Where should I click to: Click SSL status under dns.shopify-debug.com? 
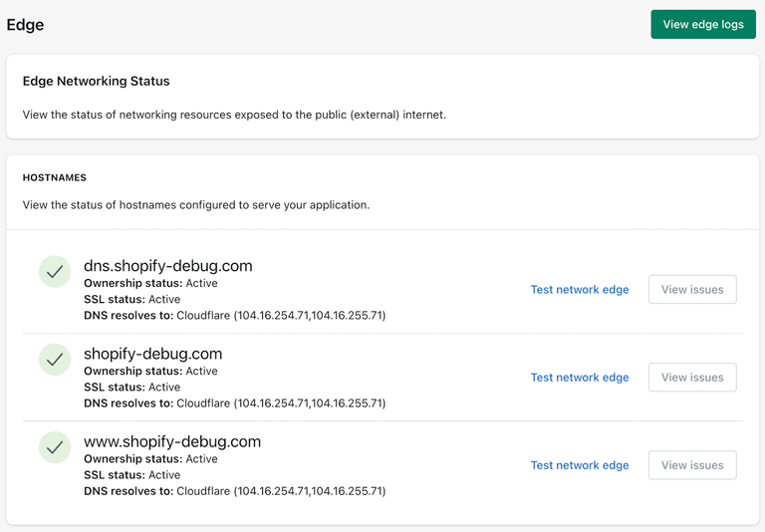point(132,299)
